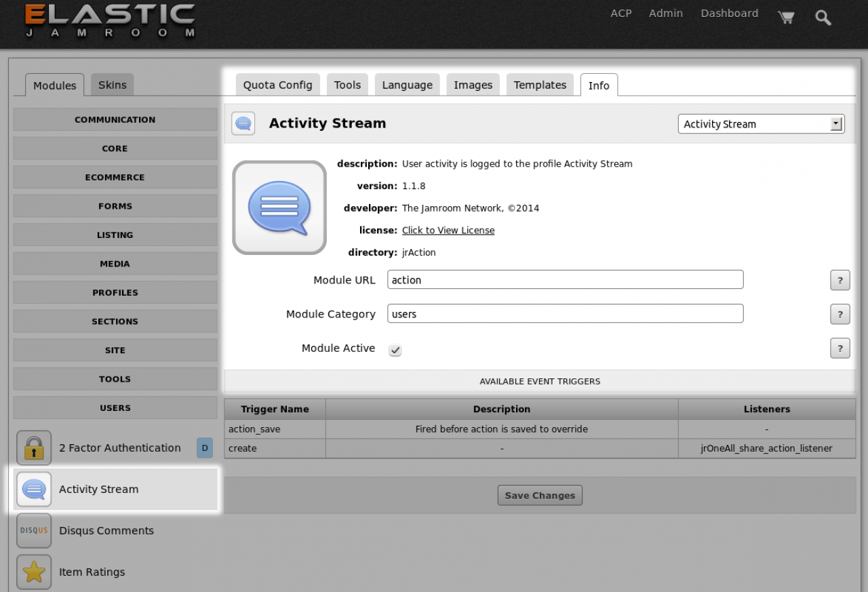Open the Click to View License link

(448, 231)
